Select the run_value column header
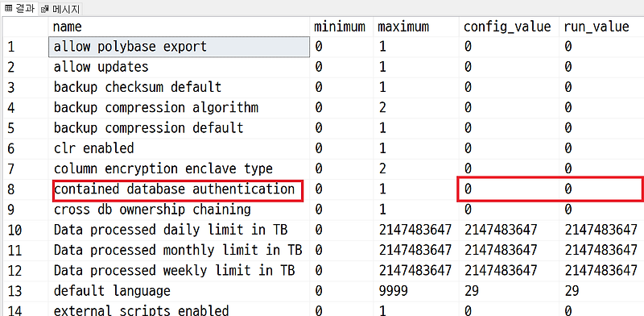Image resolution: width=644 pixels, height=316 pixels. click(601, 27)
